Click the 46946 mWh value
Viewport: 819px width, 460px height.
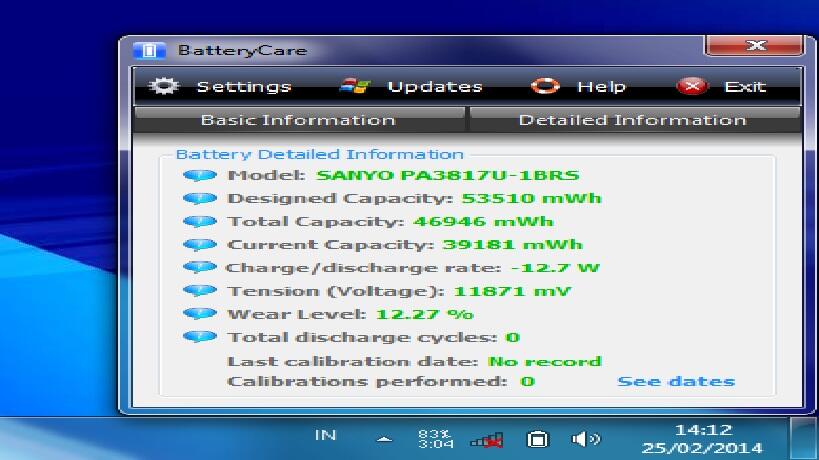483,221
